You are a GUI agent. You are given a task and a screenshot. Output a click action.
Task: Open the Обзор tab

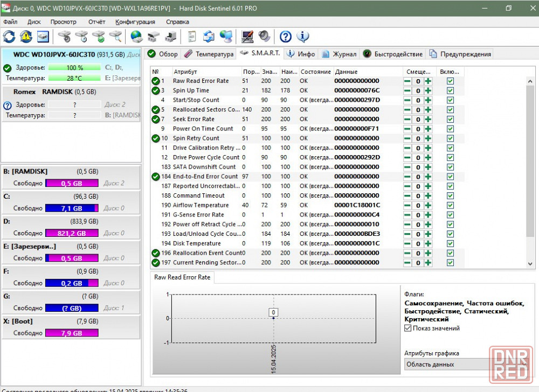click(163, 54)
